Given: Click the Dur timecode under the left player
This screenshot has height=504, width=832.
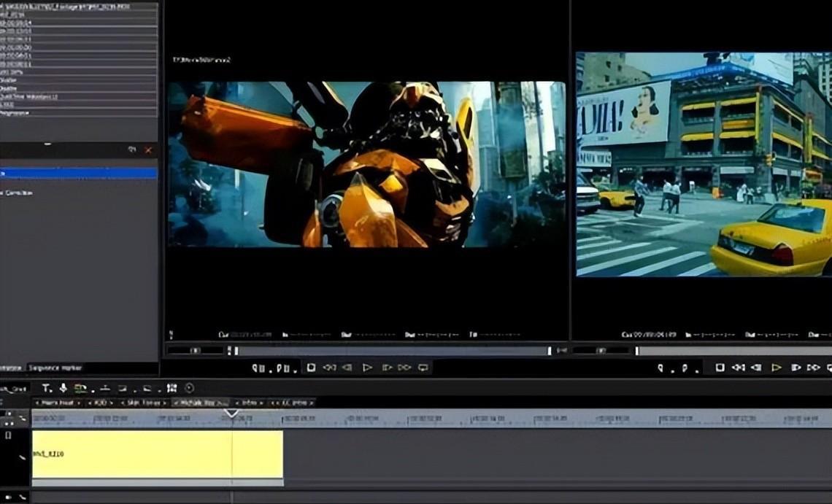Looking at the screenshot, I should coord(432,335).
